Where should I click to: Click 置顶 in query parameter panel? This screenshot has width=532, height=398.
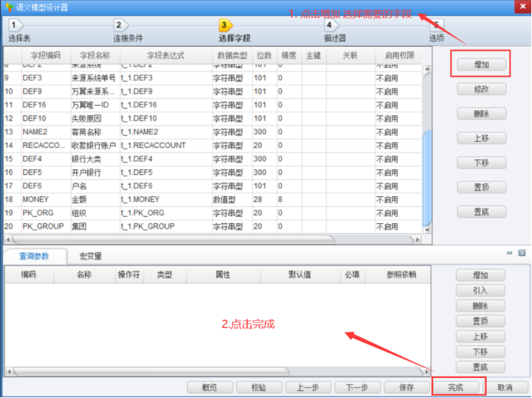tap(481, 321)
